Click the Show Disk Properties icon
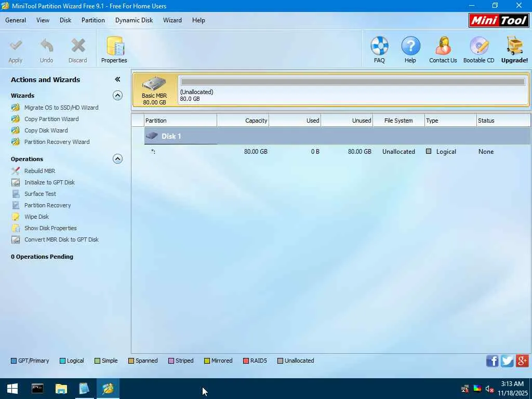532x399 pixels. pos(16,228)
